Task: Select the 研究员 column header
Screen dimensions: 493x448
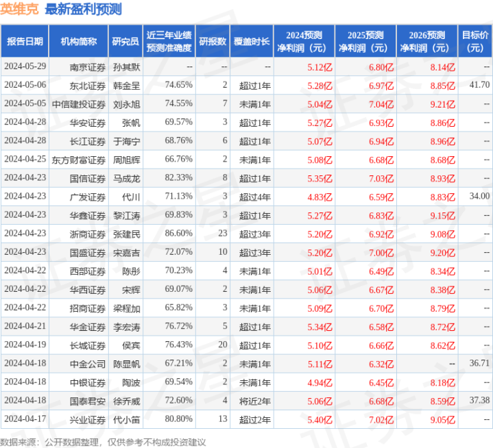Action: coord(125,41)
